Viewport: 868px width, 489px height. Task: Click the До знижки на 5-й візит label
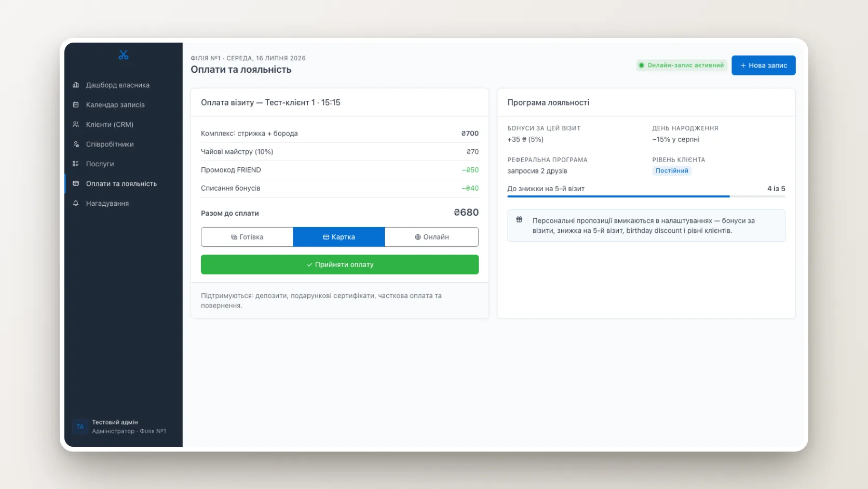tap(546, 189)
